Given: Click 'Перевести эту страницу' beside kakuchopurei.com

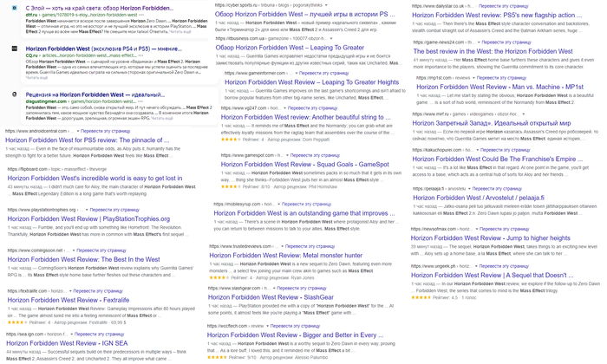Looking at the screenshot, I should (x=506, y=150).
